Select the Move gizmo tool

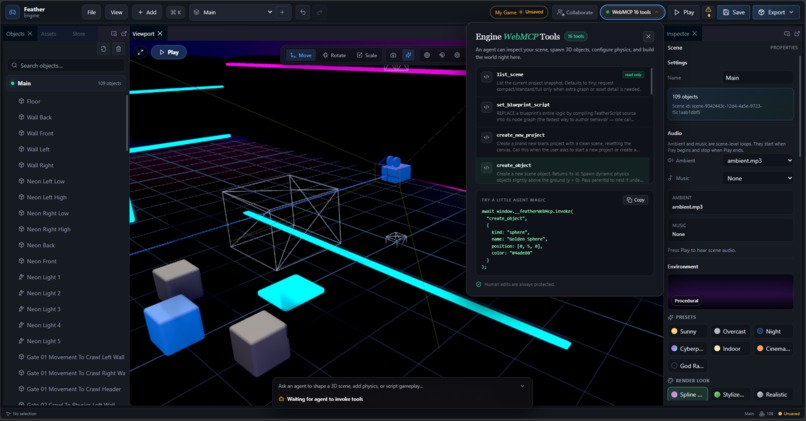(300, 55)
